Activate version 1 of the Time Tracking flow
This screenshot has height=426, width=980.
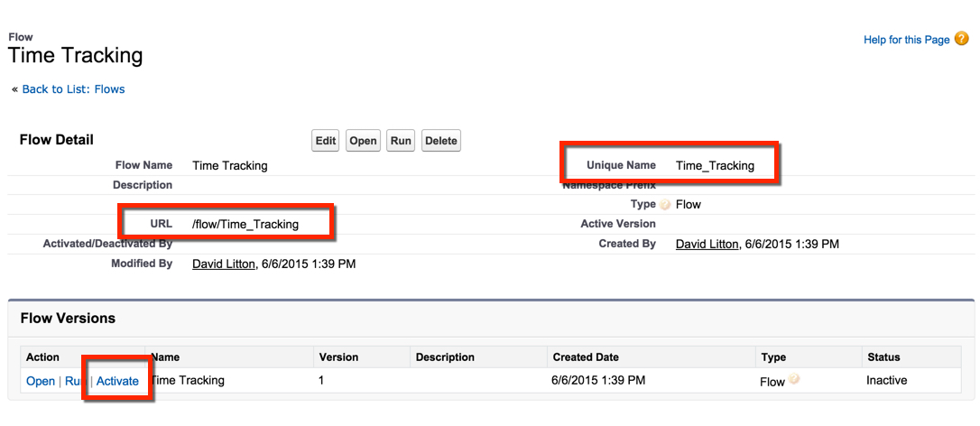117,381
